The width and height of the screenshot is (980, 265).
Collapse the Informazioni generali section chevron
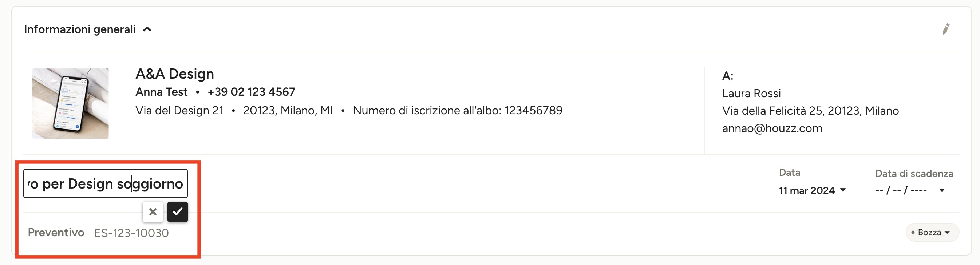click(x=147, y=29)
